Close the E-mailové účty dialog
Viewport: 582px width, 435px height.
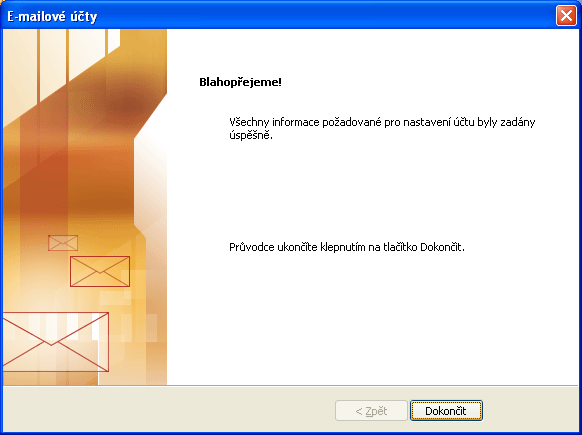click(566, 16)
